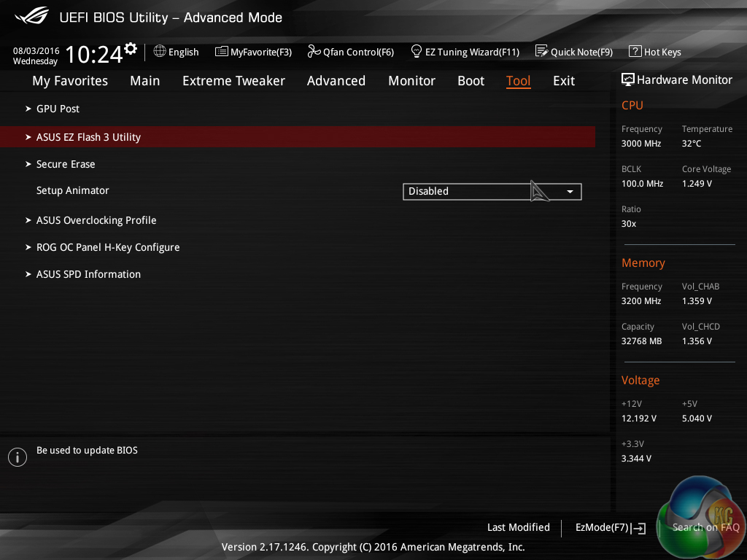Click the Hardware Monitor panel title

click(x=684, y=80)
